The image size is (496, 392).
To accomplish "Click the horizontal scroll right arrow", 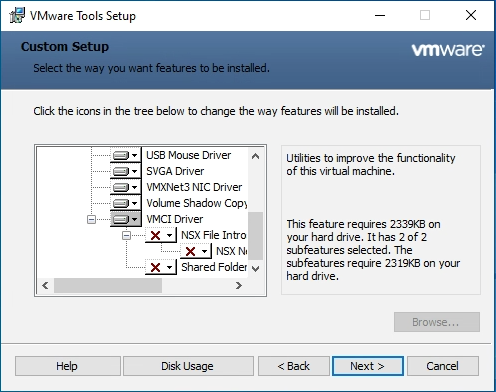I will click(239, 286).
